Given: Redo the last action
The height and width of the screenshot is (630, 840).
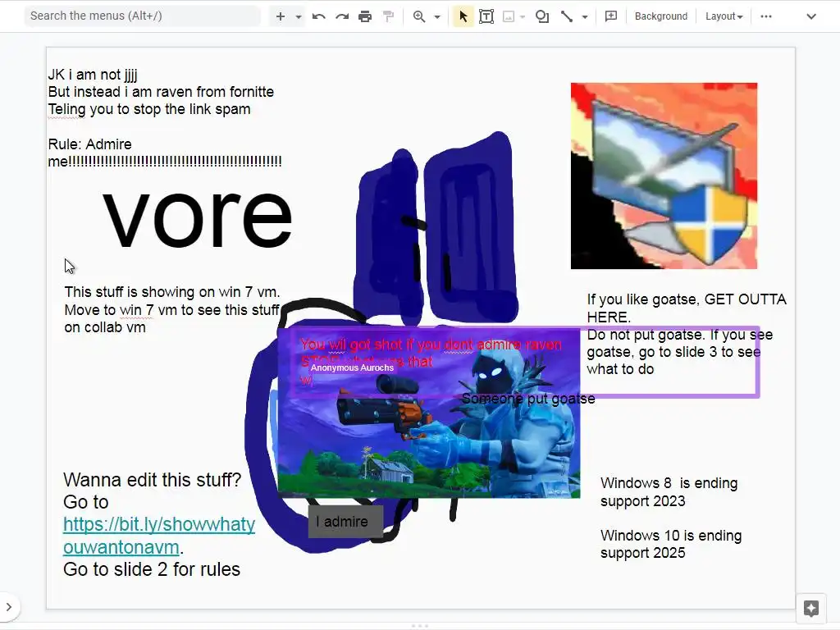Looking at the screenshot, I should (x=342, y=16).
